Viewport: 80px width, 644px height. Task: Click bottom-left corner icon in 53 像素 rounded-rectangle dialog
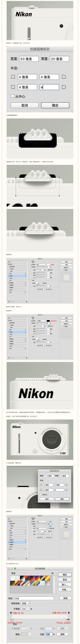coord(13,87)
